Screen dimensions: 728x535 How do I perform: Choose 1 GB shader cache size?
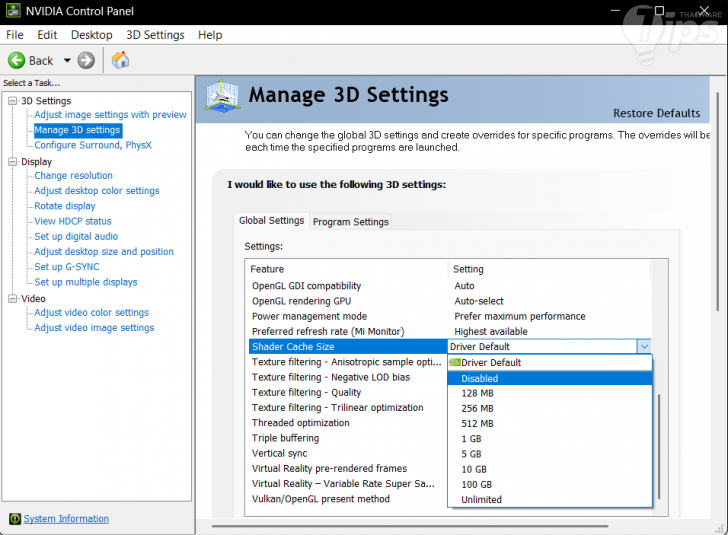[550, 439]
